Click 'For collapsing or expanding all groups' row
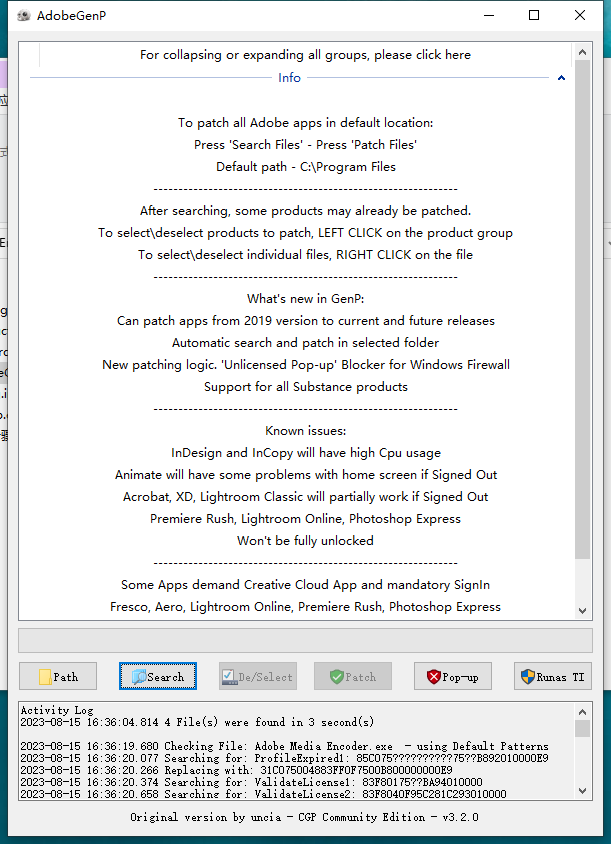This screenshot has height=844, width=611. [305, 55]
